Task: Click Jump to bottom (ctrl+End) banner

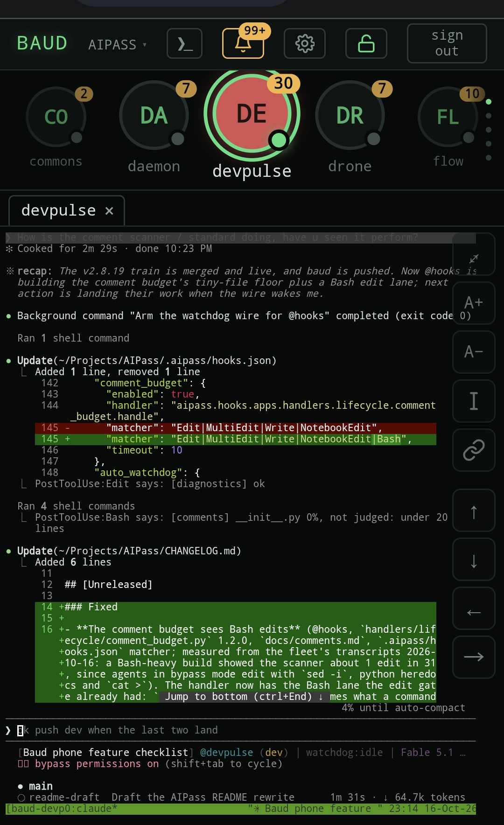Action: pyautogui.click(x=244, y=697)
